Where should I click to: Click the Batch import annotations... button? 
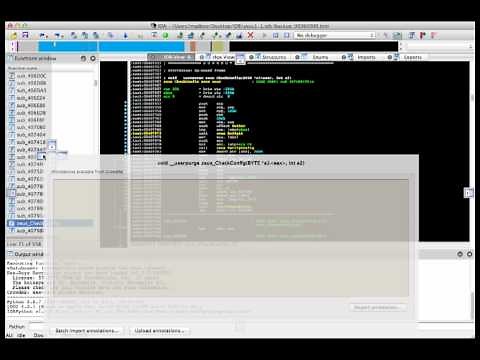(86, 331)
